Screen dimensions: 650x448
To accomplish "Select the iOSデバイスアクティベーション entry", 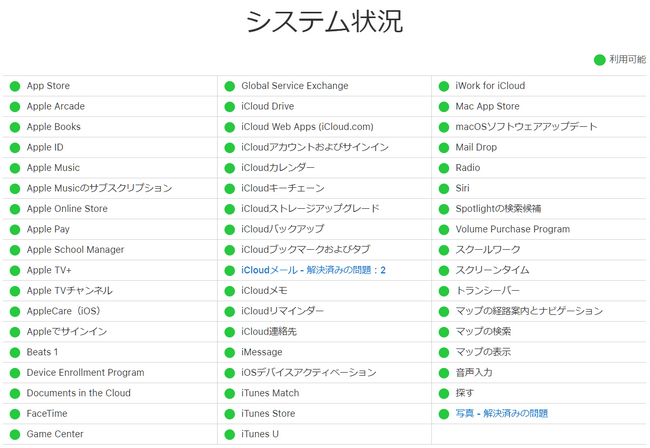I will (309, 373).
